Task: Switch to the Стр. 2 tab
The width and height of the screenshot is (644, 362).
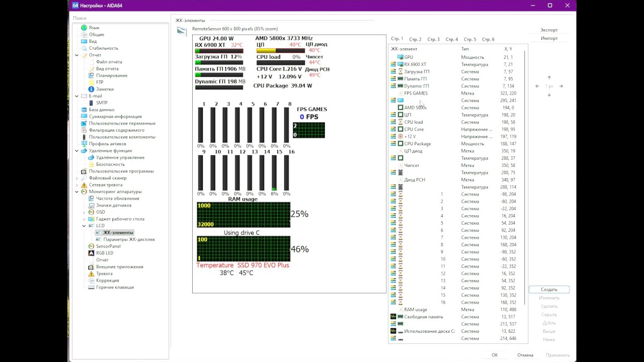Action: (415, 39)
